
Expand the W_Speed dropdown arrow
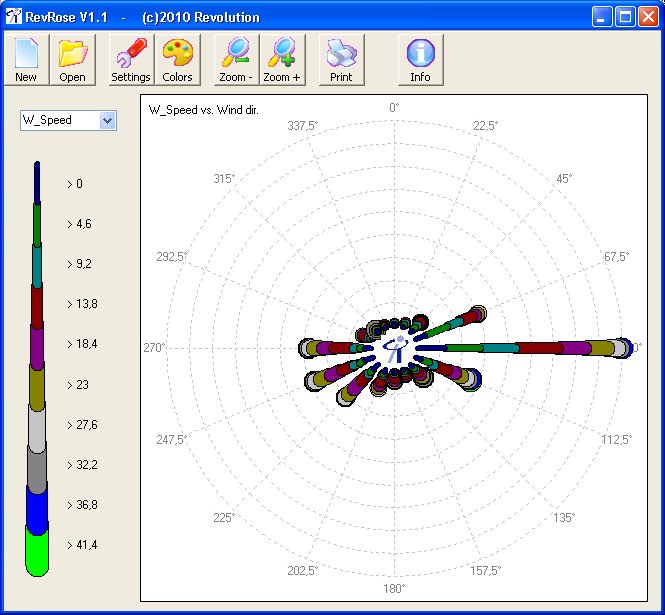click(108, 120)
